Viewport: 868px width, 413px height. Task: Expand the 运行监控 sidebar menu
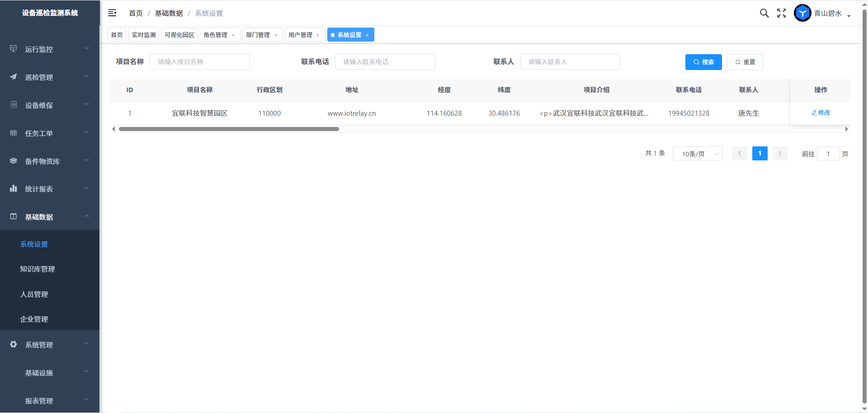50,49
